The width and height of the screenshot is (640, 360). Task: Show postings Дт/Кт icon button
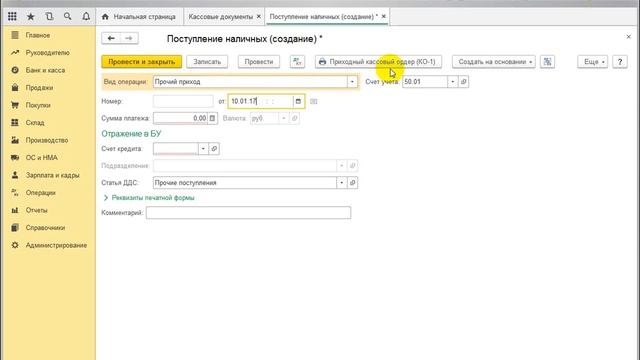pos(298,62)
